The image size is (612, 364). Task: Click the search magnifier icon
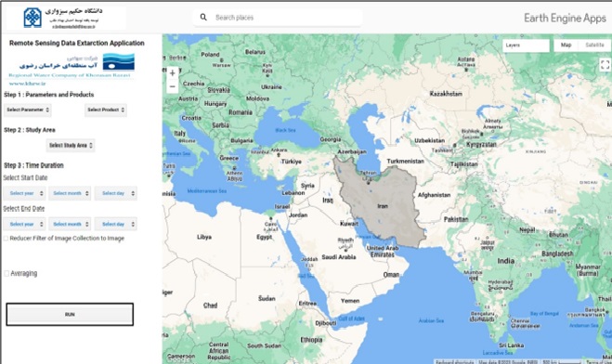coord(203,17)
